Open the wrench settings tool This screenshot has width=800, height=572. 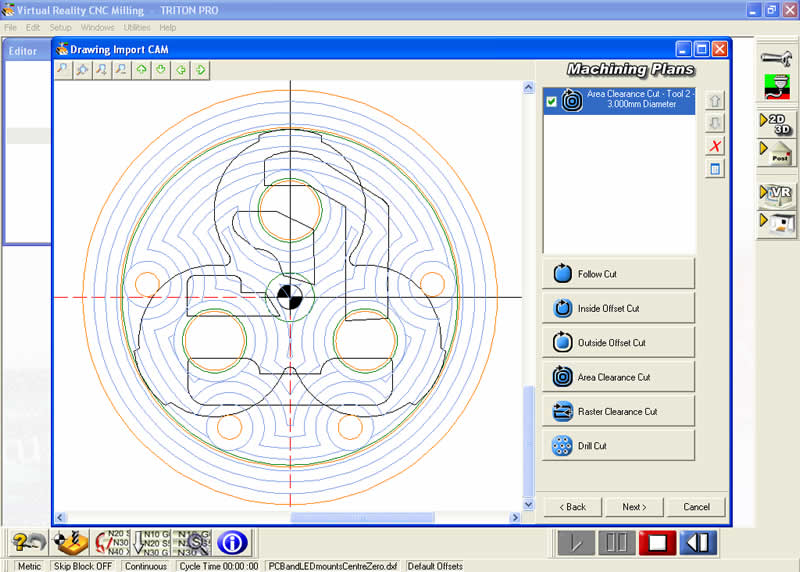(776, 59)
